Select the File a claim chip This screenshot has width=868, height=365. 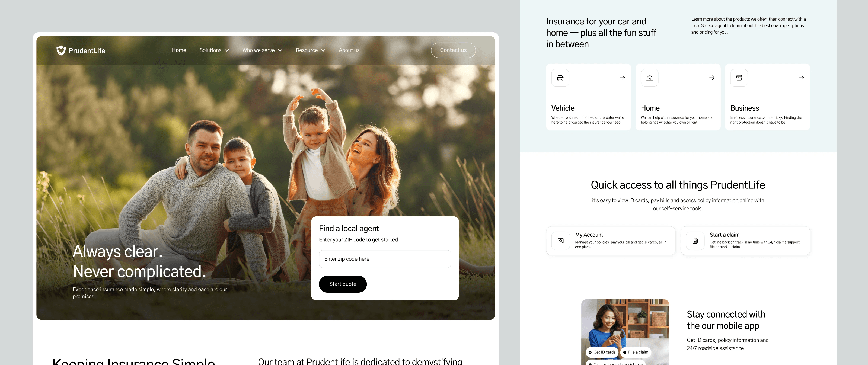click(636, 352)
